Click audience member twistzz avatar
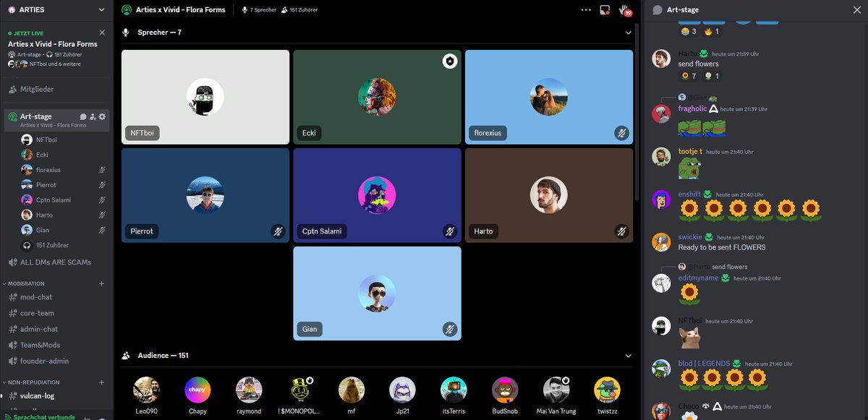 (x=607, y=390)
